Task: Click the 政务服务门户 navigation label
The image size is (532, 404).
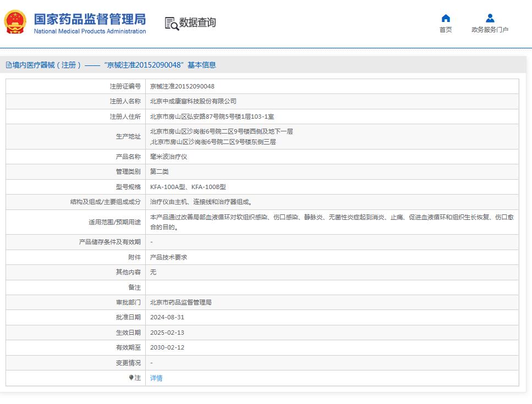Action: click(490, 29)
